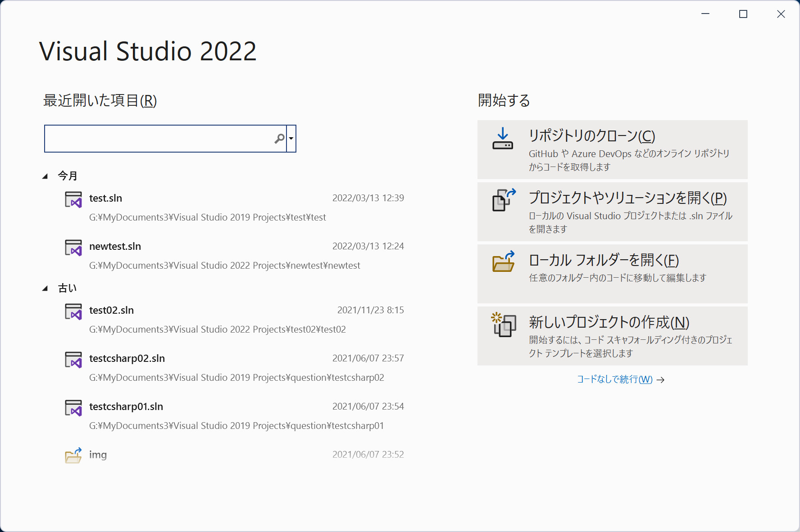Click the solution icon beside test.sln
This screenshot has width=800, height=532.
(x=73, y=199)
